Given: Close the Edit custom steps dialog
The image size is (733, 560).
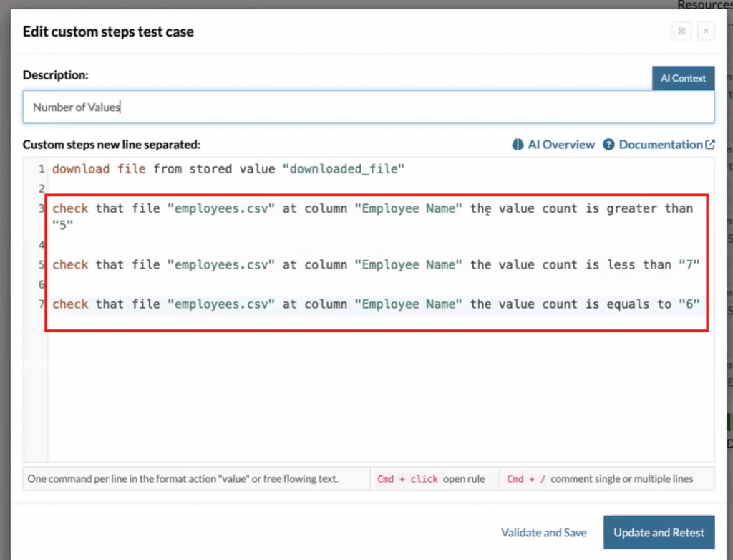Looking at the screenshot, I should click(706, 32).
